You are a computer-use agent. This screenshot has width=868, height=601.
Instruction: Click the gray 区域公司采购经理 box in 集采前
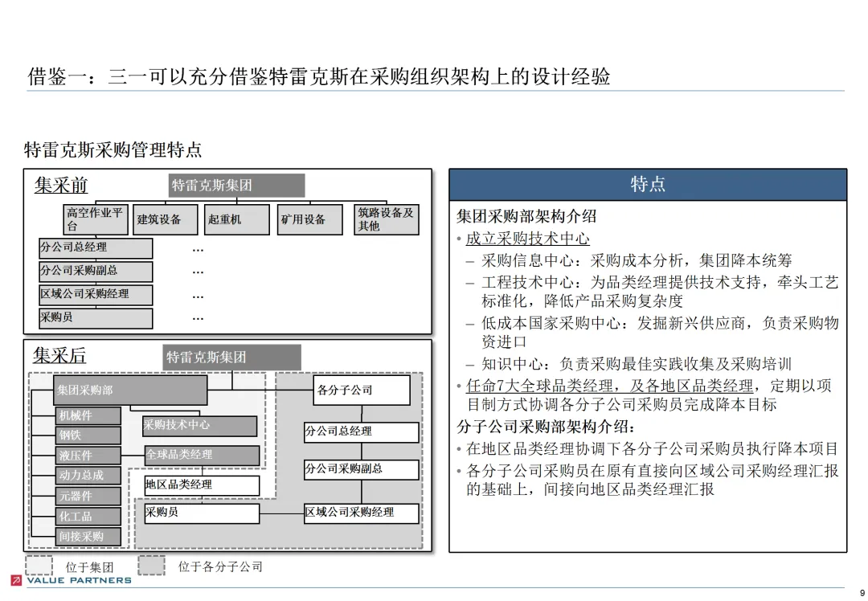click(96, 294)
